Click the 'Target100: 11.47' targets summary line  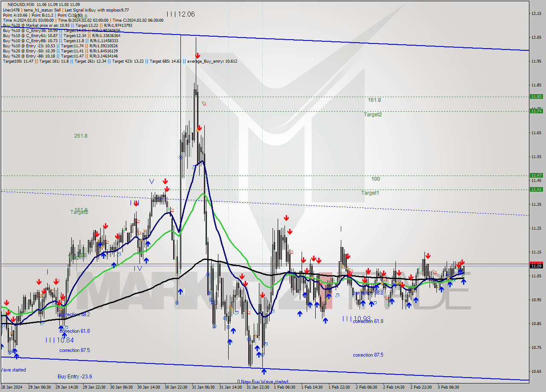click(x=120, y=61)
